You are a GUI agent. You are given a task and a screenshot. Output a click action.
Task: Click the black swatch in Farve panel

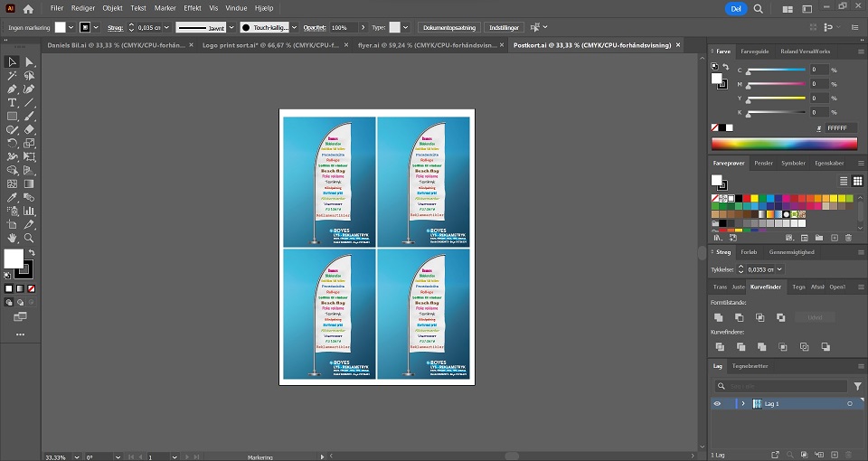(x=722, y=127)
